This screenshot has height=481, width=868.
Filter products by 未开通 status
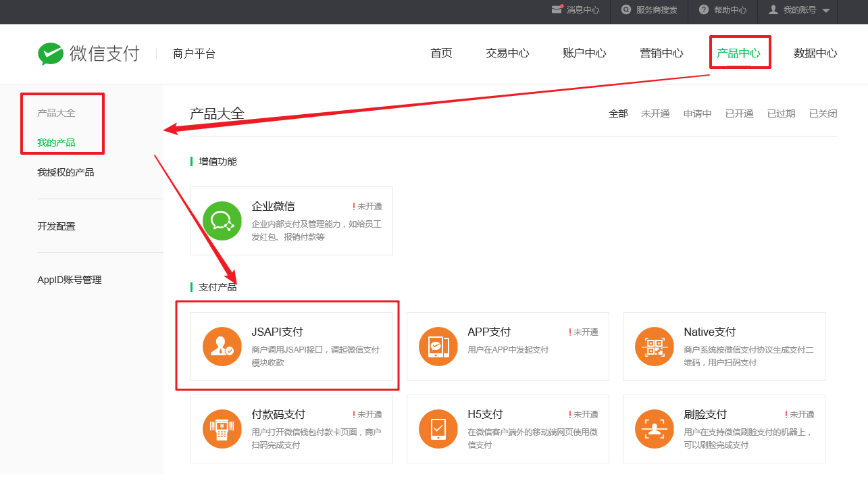655,113
